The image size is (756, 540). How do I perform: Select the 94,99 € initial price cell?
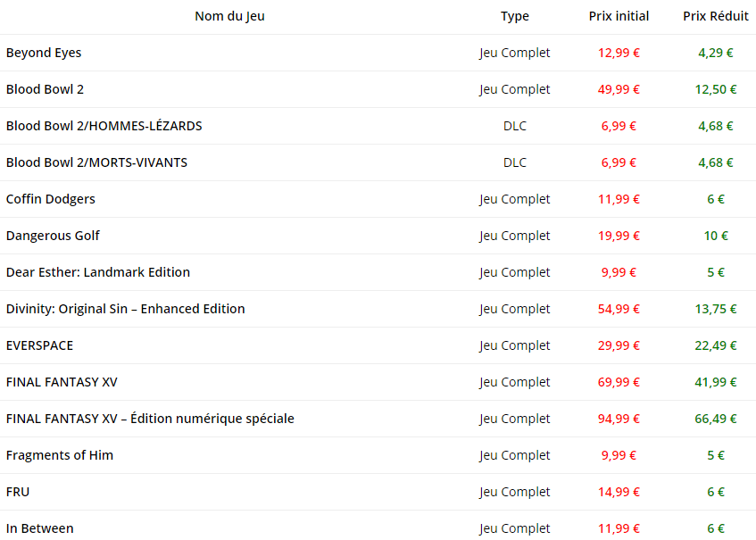pos(619,419)
